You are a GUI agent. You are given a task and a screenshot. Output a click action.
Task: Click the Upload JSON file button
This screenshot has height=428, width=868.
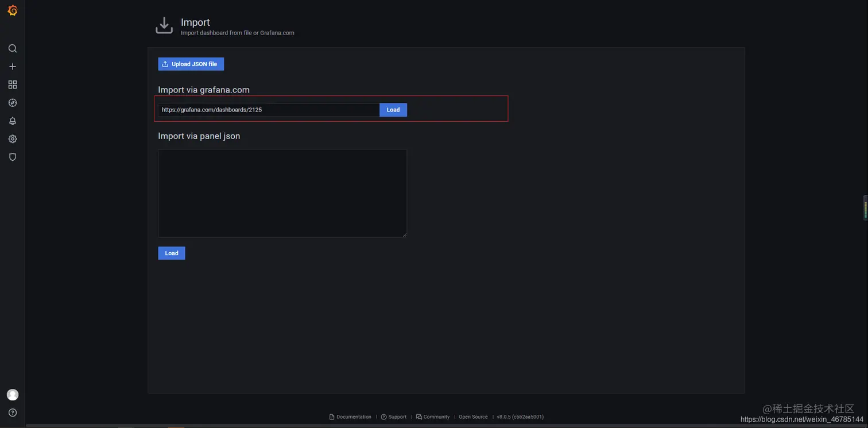click(x=191, y=64)
